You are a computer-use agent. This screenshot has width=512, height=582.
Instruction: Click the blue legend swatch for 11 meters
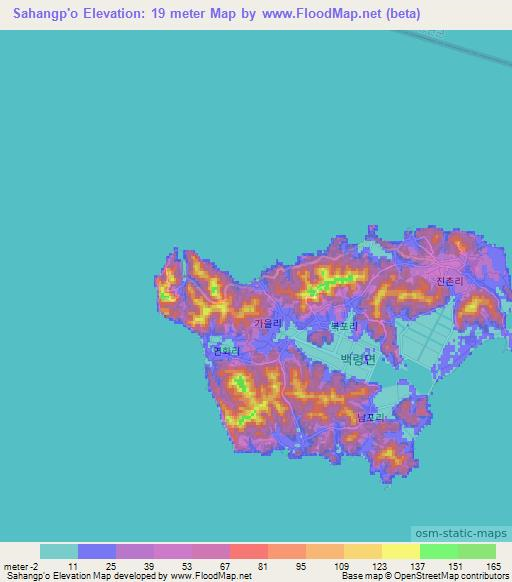(97, 552)
